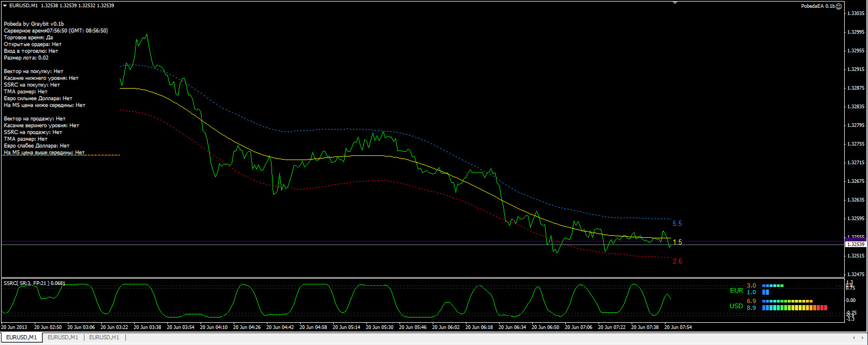868x345 pixels.
Task: Click 'Торговое время: Да' line
Action: pyautogui.click(x=29, y=37)
